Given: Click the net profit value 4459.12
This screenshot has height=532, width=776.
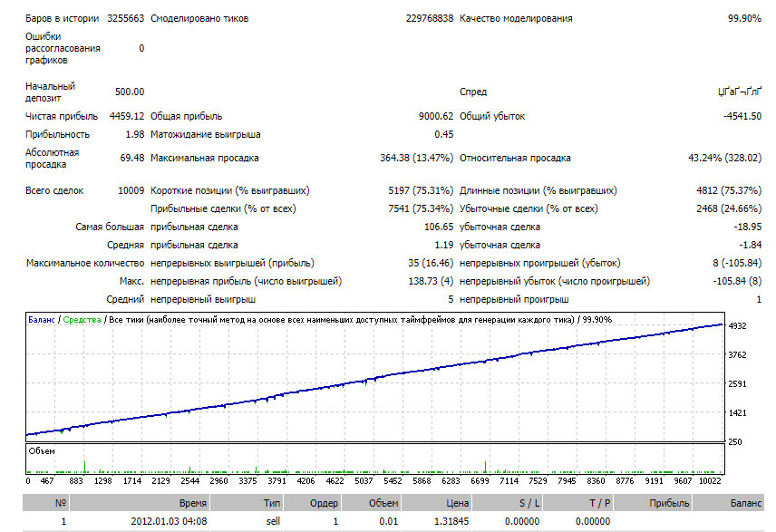Looking at the screenshot, I should 127,116.
